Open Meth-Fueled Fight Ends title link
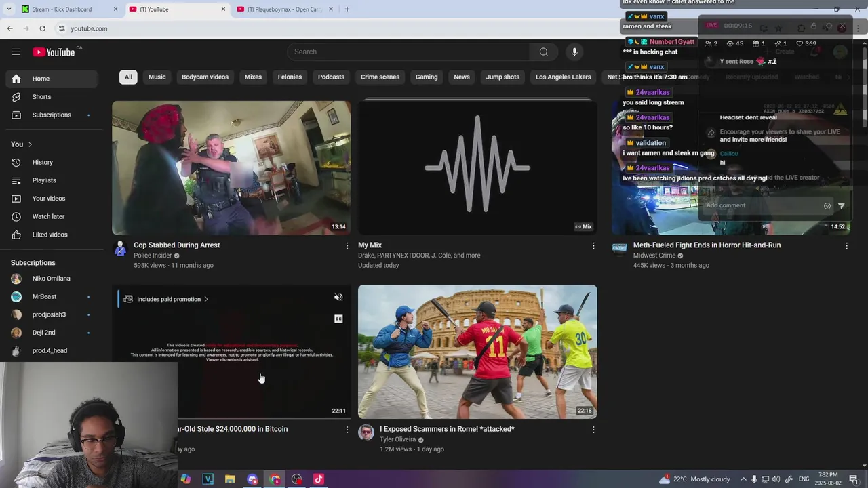868x488 pixels. pyautogui.click(x=707, y=245)
